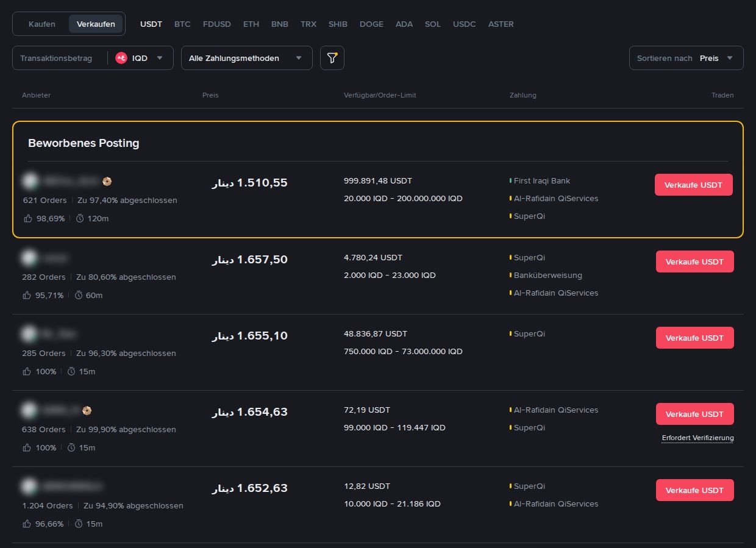Select the SOL coin tab
Viewport: 756px width, 548px height.
tap(433, 24)
